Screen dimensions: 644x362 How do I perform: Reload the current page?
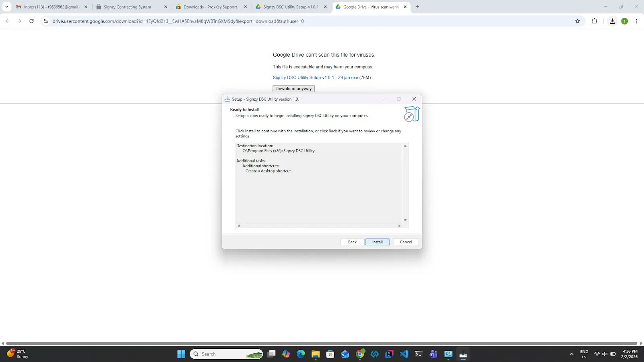[x=31, y=21]
